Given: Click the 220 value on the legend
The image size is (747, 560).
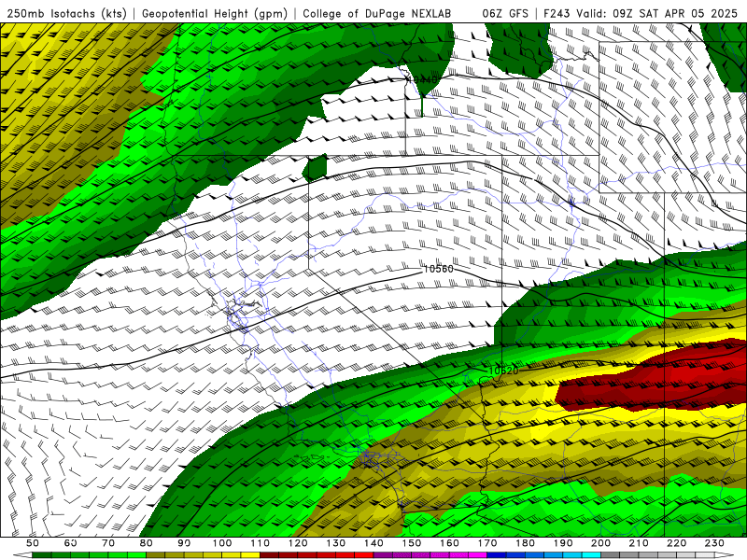Looking at the screenshot, I should 676,543.
